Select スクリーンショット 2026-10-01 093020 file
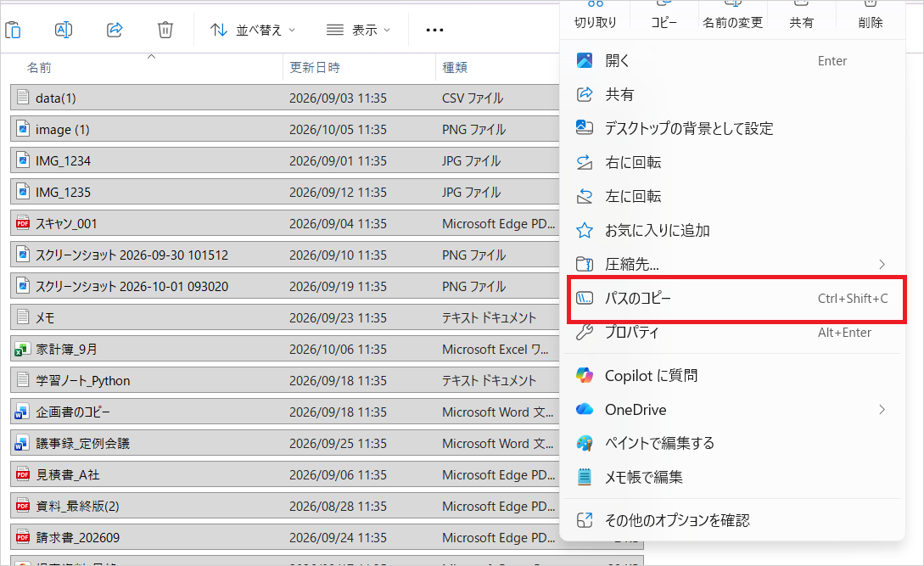This screenshot has width=924, height=566. point(285,286)
